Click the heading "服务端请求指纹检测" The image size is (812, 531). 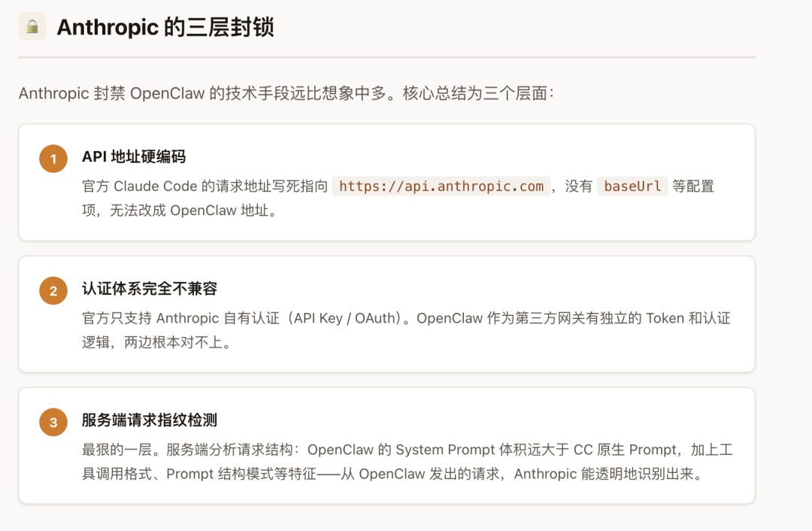[150, 420]
